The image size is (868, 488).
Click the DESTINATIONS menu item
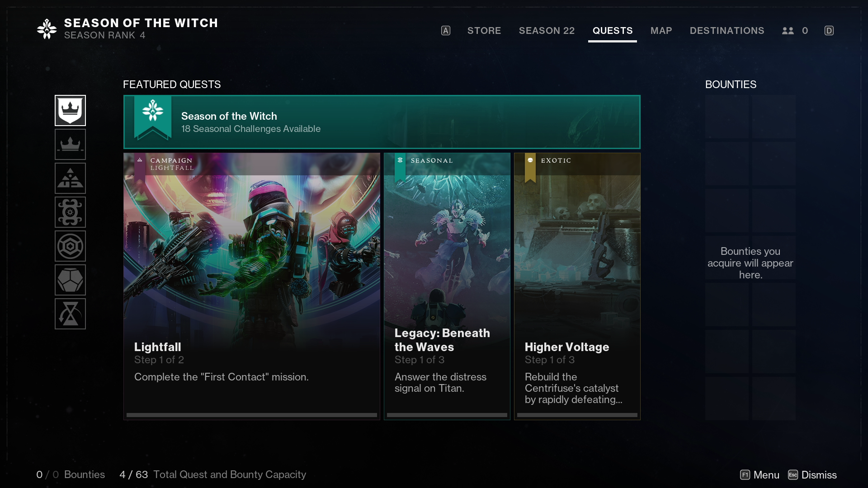click(x=726, y=30)
